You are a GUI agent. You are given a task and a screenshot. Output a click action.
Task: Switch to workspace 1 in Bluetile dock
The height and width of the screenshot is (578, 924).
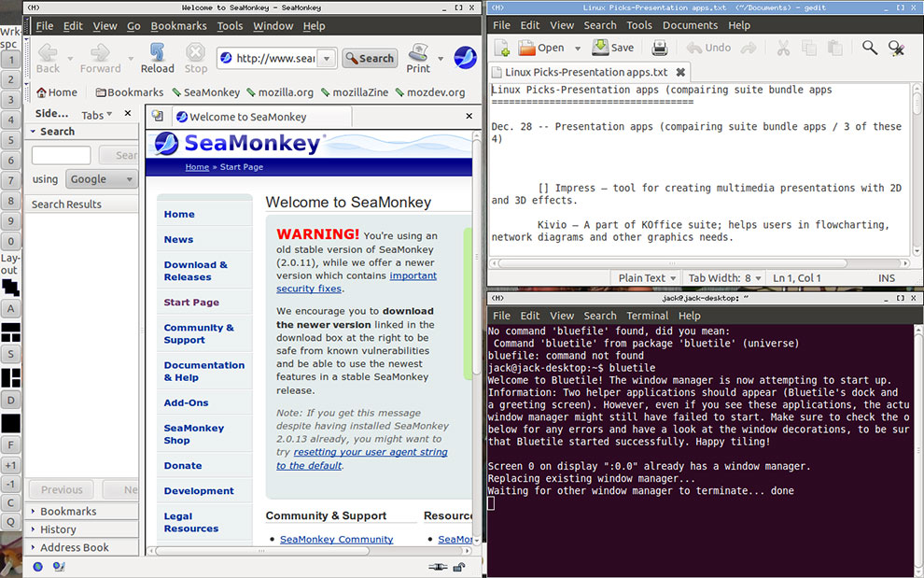10,59
